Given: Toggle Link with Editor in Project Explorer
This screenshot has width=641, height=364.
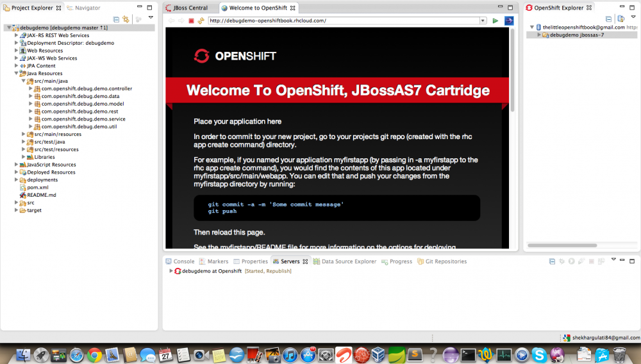Looking at the screenshot, I should coord(126,19).
